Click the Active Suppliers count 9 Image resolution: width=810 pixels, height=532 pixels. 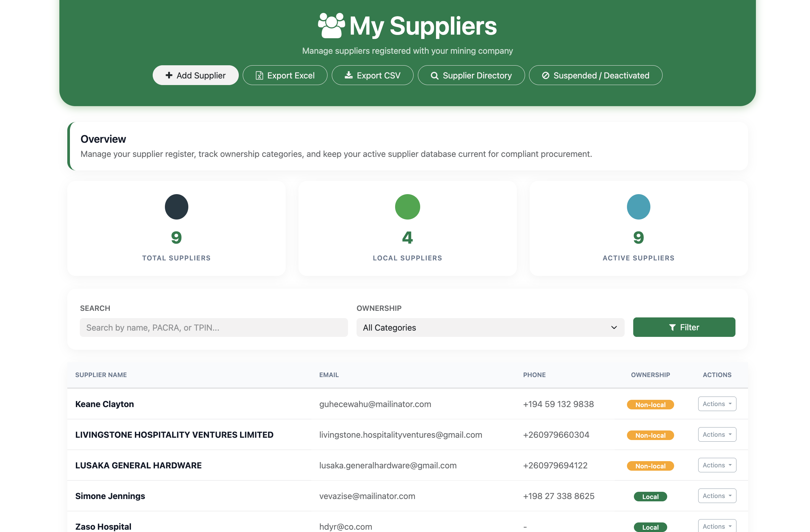(638, 237)
